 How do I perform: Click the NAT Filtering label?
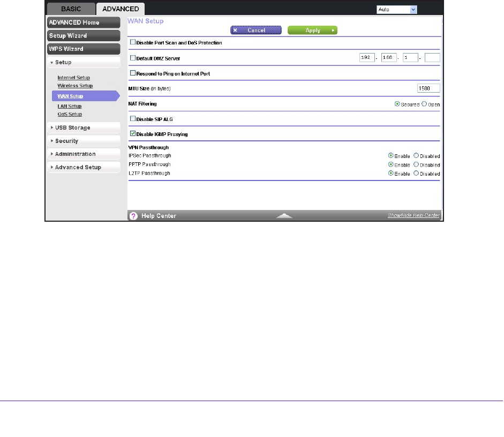(x=142, y=104)
